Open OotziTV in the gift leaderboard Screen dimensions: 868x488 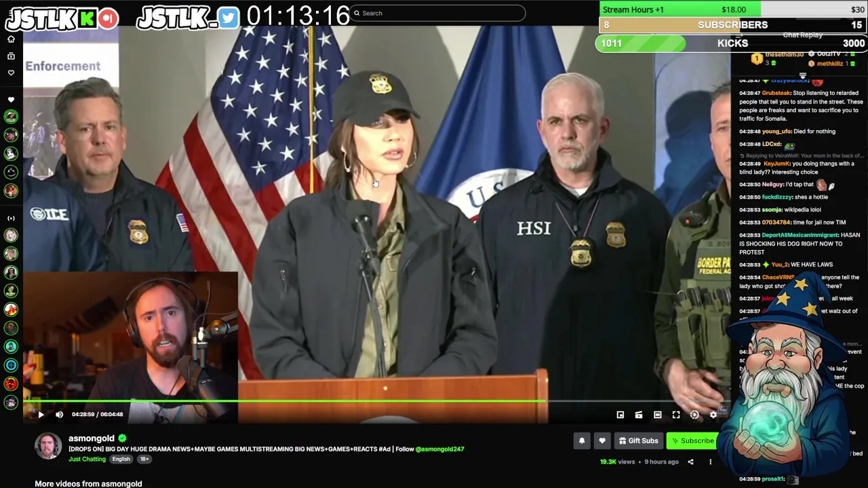click(x=828, y=54)
